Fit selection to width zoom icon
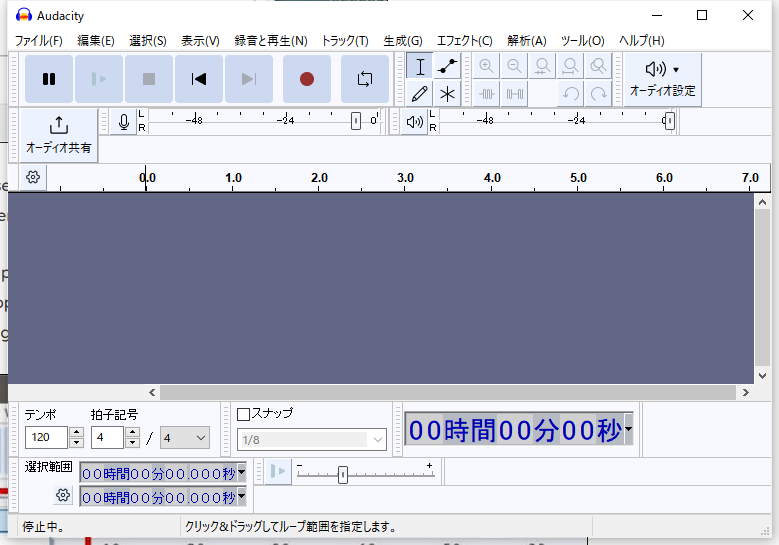 click(542, 66)
